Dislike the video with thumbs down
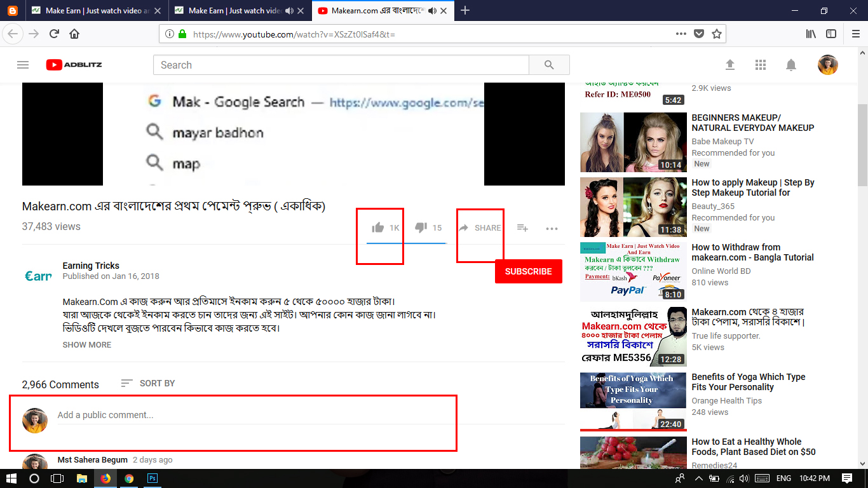 pos(421,227)
